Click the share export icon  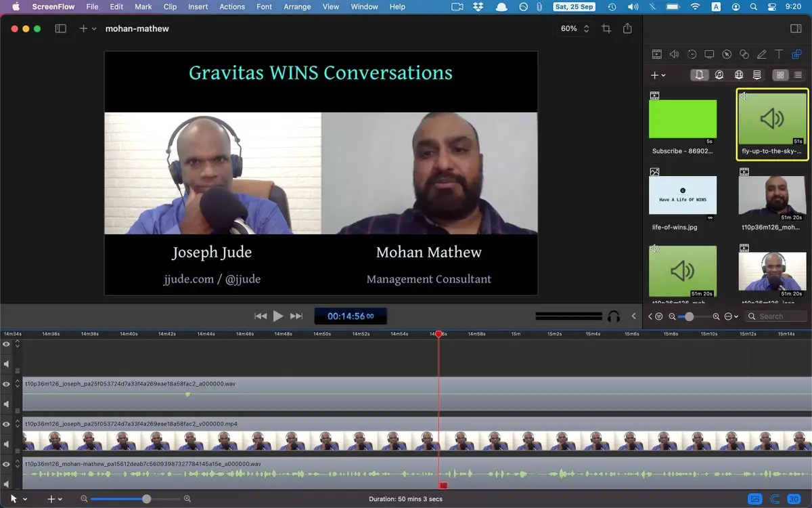click(x=627, y=28)
